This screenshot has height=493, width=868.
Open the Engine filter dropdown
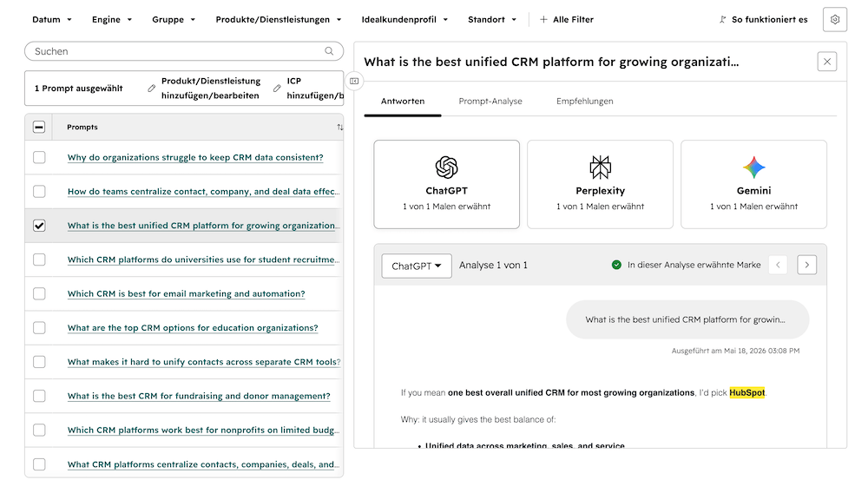pyautogui.click(x=112, y=19)
